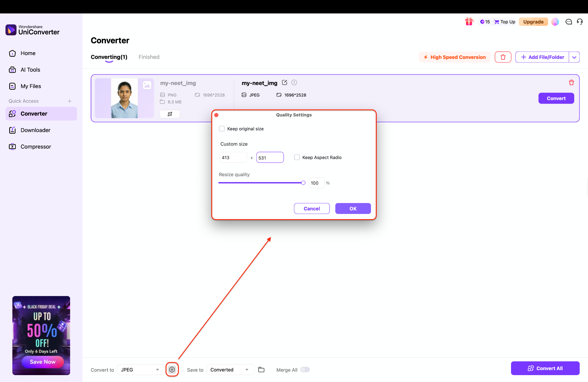Expand the Save to Converted dropdown
The image size is (588, 382).
tap(230, 370)
